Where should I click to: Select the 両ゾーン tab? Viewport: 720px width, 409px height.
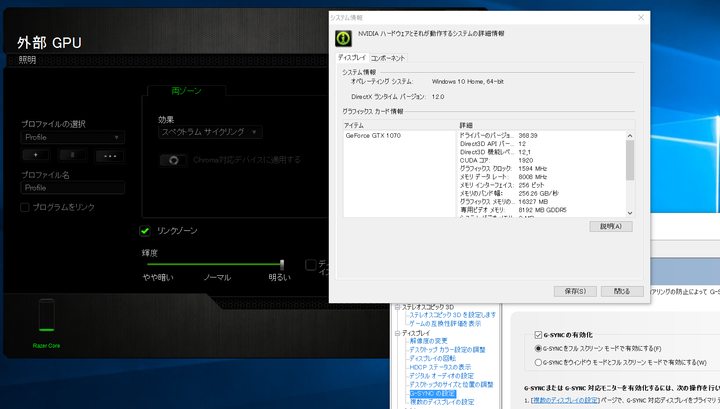(x=186, y=91)
